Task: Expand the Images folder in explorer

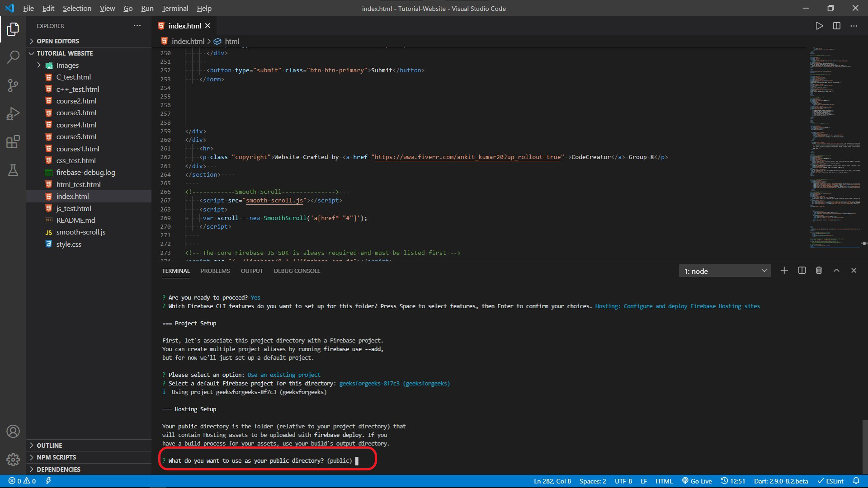Action: (67, 66)
